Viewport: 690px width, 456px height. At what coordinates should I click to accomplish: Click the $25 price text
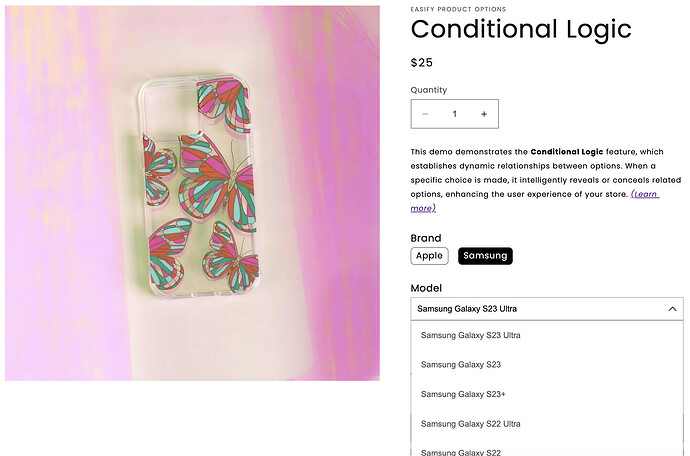click(x=422, y=63)
